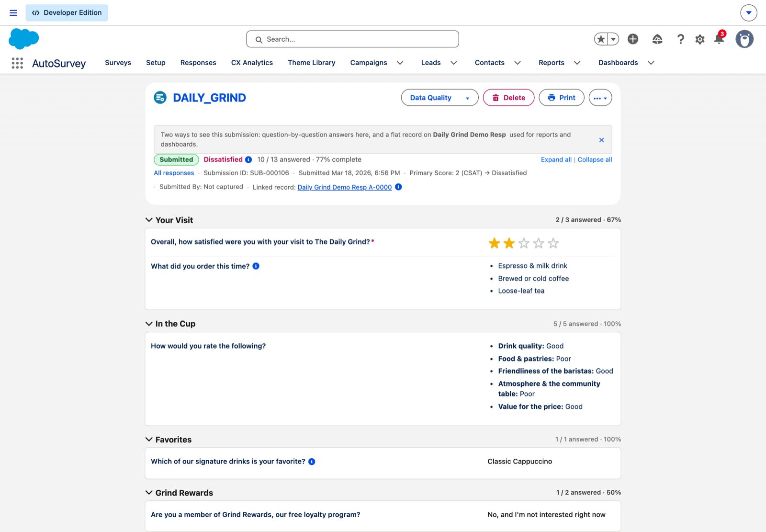Image resolution: width=766 pixels, height=532 pixels.
Task: Click the Classic Cappuccino answer
Action: tap(519, 462)
